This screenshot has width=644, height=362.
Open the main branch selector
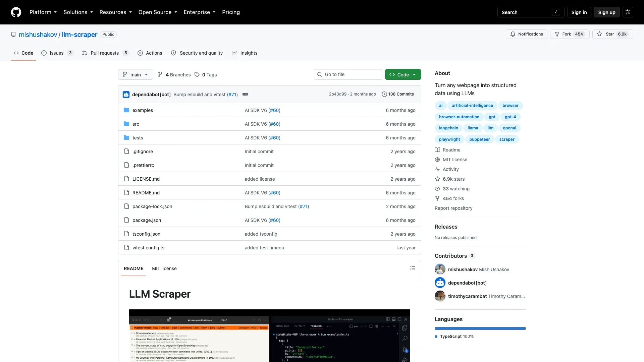click(x=136, y=74)
